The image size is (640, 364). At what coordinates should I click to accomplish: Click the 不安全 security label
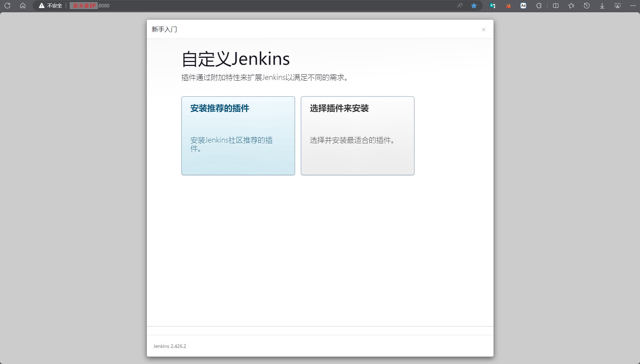[55, 6]
